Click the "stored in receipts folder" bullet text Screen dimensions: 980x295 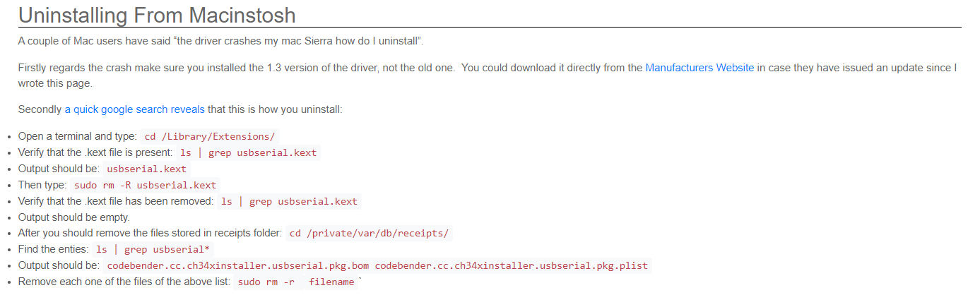[150, 234]
